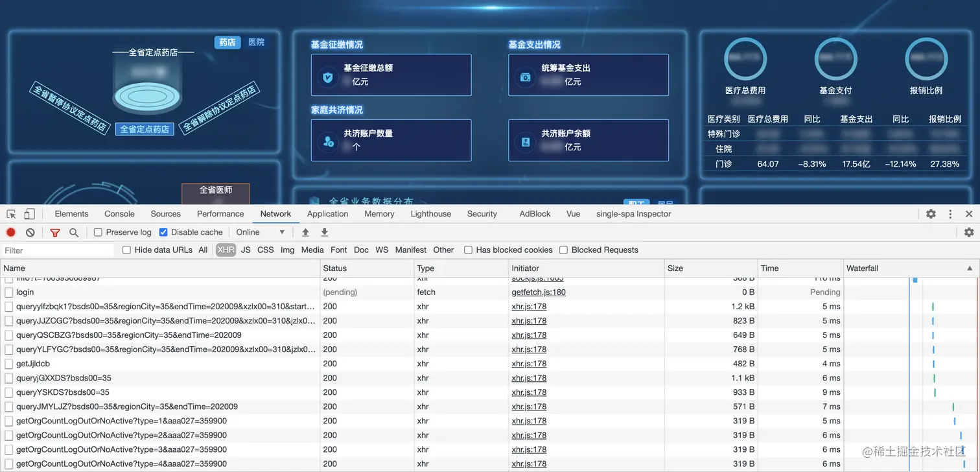
Task: Click the icon in the 共济账户余额 card
Action: pyautogui.click(x=526, y=142)
